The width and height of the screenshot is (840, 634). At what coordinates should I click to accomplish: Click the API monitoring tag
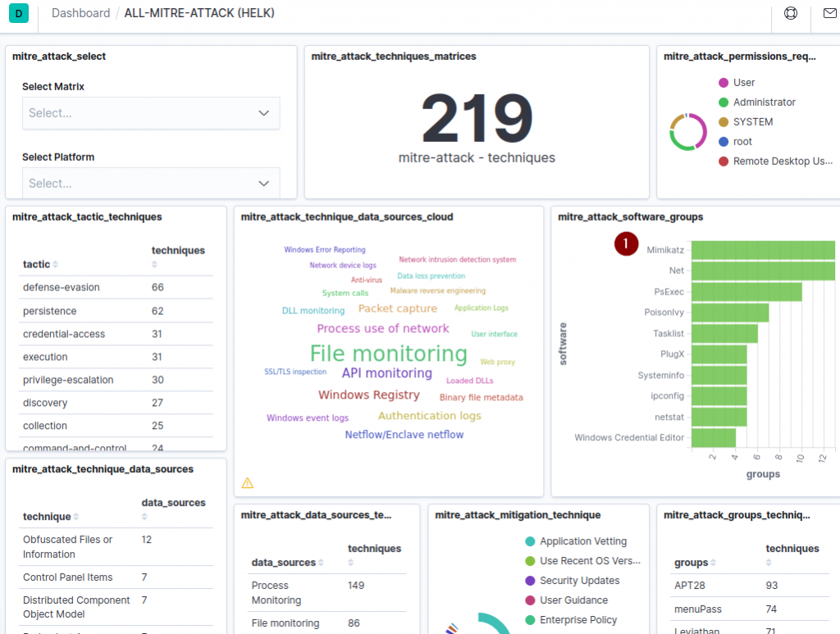tap(387, 373)
